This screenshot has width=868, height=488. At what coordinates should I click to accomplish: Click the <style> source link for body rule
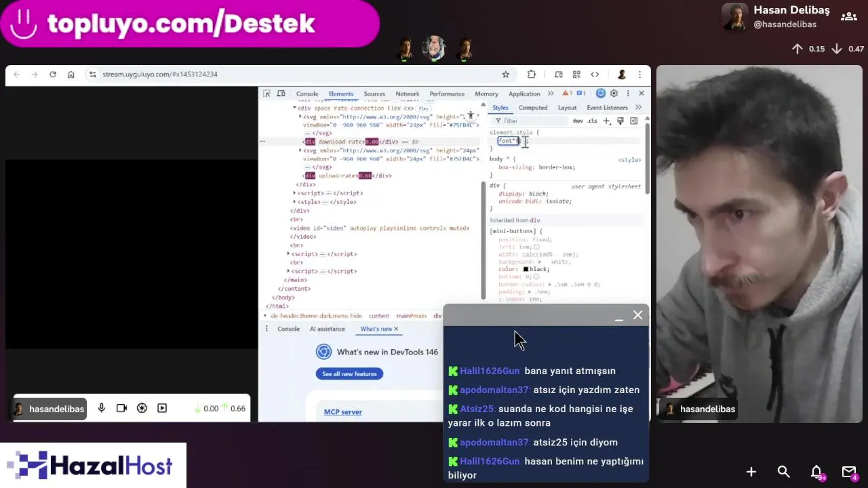[629, 160]
